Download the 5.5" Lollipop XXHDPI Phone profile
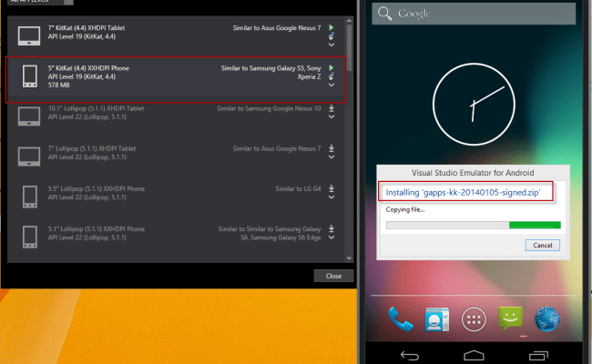This screenshot has width=592, height=364. tap(332, 188)
